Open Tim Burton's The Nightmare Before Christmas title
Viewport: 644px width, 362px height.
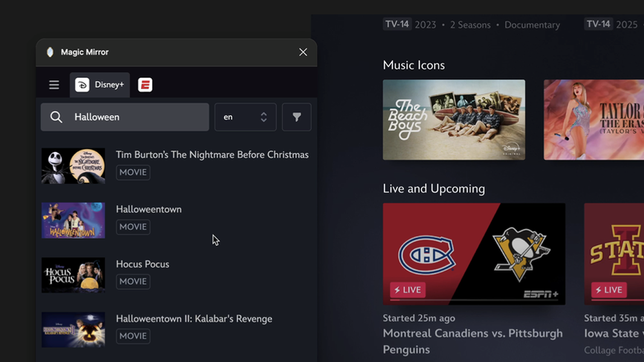point(212,155)
